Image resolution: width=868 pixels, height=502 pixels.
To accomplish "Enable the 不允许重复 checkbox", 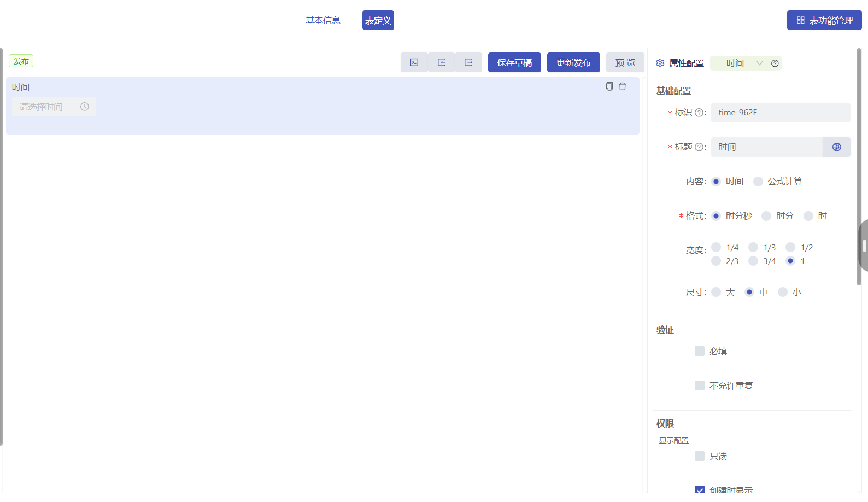I will [x=700, y=386].
